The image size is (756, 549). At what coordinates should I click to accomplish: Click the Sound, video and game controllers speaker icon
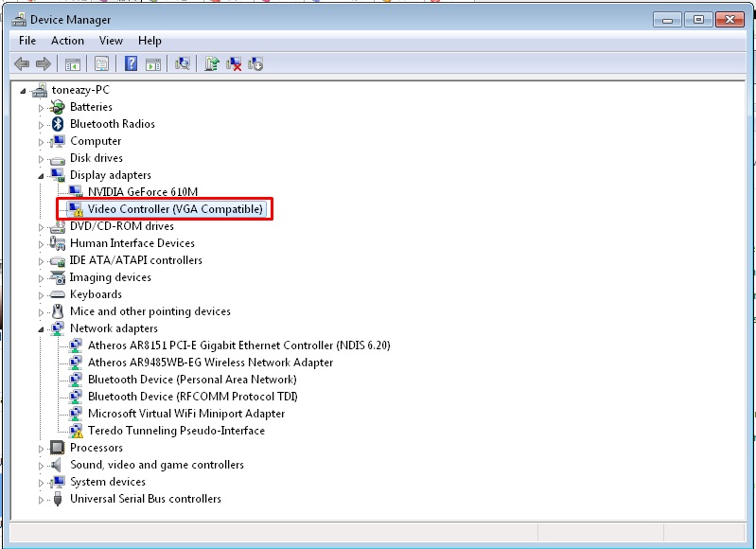click(x=57, y=465)
